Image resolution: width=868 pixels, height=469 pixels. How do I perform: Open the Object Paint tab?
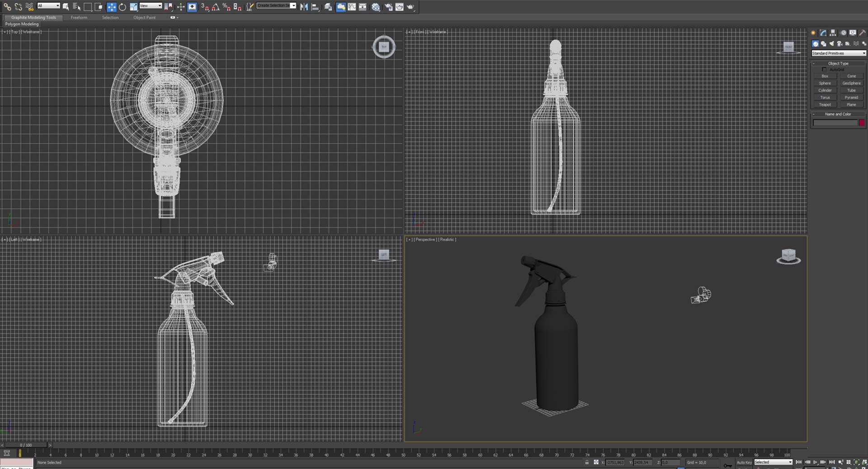tap(144, 18)
